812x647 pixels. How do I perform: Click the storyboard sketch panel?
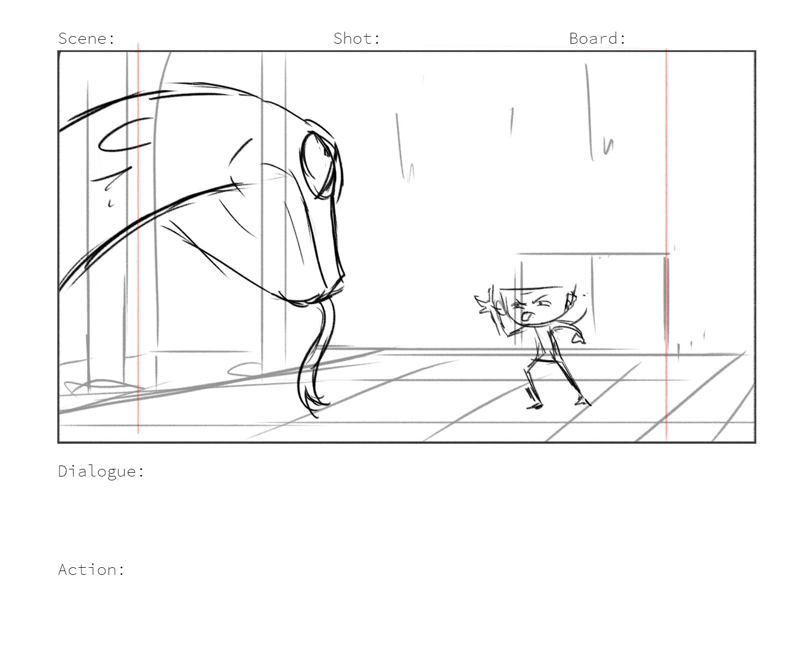pyautogui.click(x=407, y=246)
